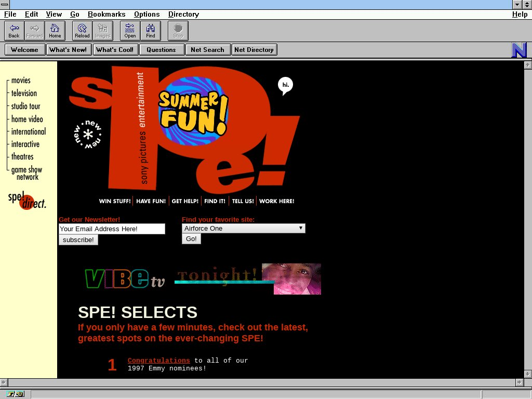The width and height of the screenshot is (532, 399).
Task: Open the Find tool
Action: (150, 31)
